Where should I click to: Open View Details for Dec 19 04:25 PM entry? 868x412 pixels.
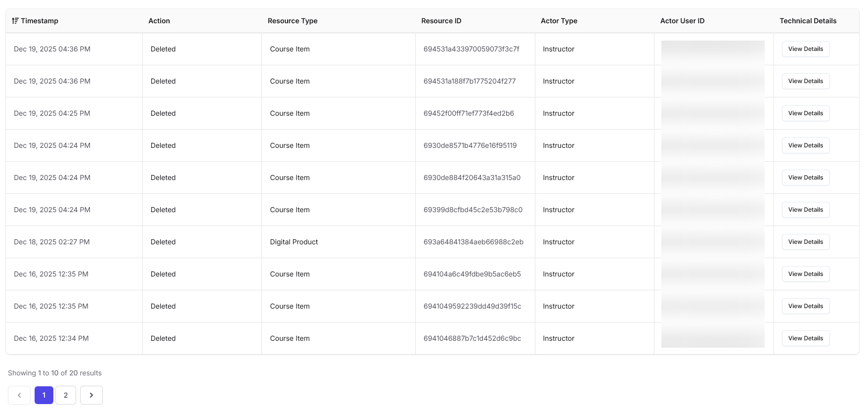(805, 113)
